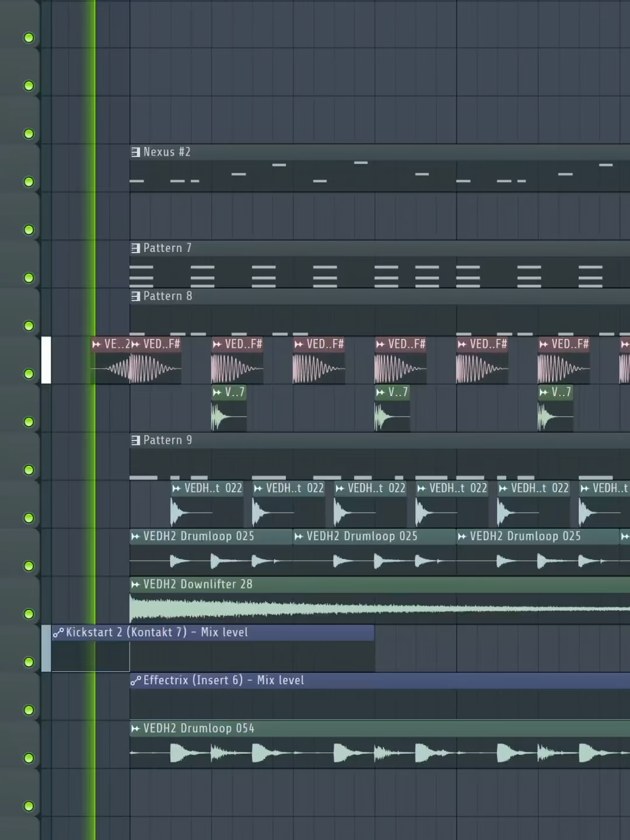
Task: Click the pattern clip icon on Nexus #2
Action: coord(135,152)
